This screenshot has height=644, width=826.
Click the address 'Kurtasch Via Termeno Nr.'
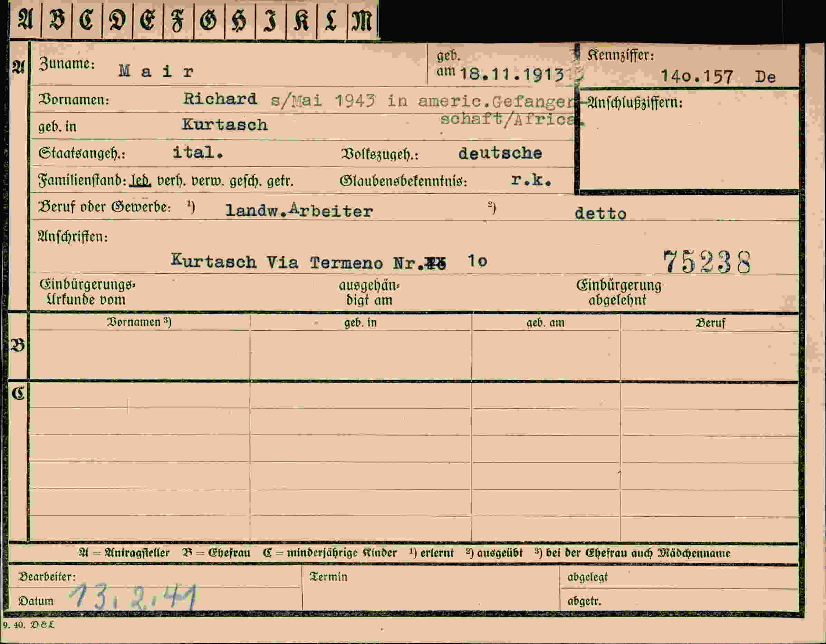(x=297, y=262)
